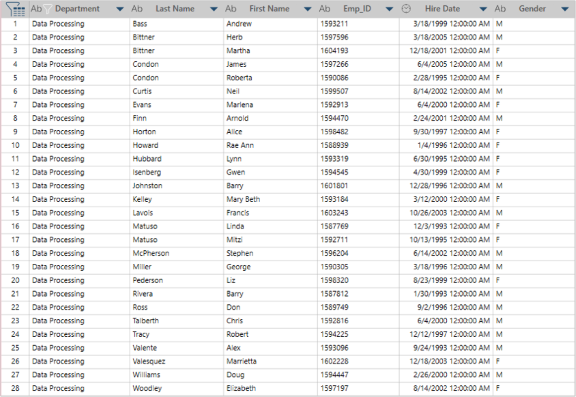The image size is (576, 397).
Task: Select row number 1
Action: 15,24
